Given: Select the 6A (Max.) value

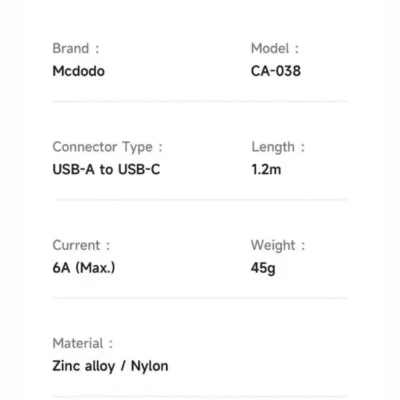Looking at the screenshot, I should pos(84,268).
